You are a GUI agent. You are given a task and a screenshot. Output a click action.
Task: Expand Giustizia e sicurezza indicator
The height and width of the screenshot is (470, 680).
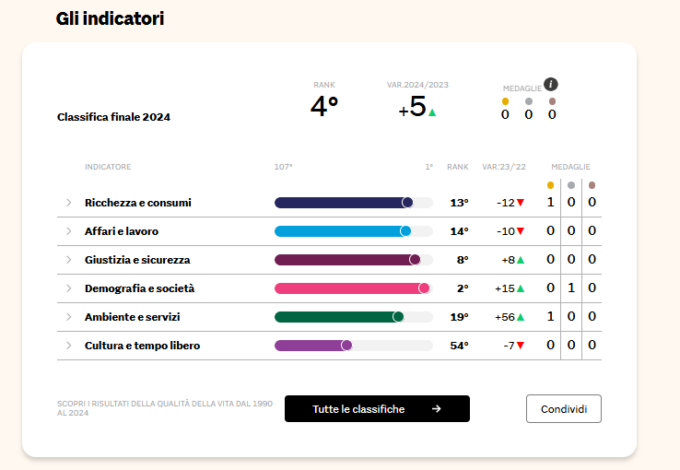click(69, 260)
